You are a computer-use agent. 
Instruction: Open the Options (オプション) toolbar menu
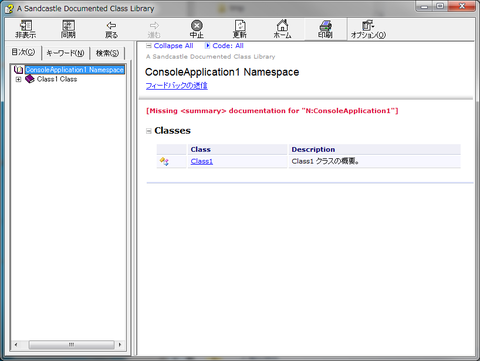(368, 29)
